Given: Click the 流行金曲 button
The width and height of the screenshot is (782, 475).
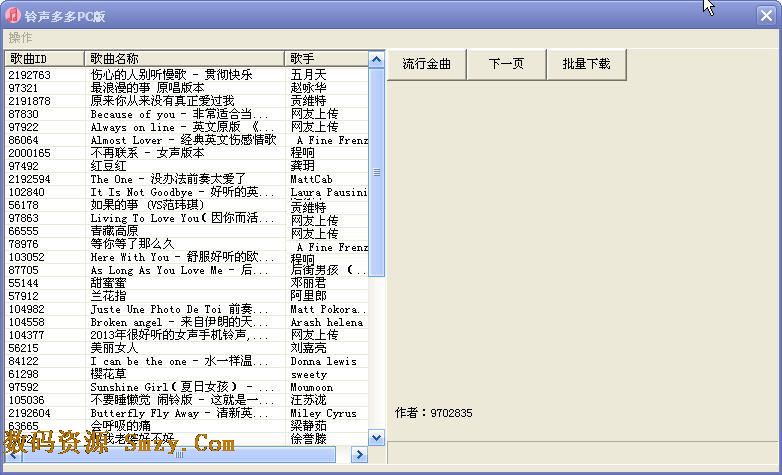Looking at the screenshot, I should coord(426,64).
